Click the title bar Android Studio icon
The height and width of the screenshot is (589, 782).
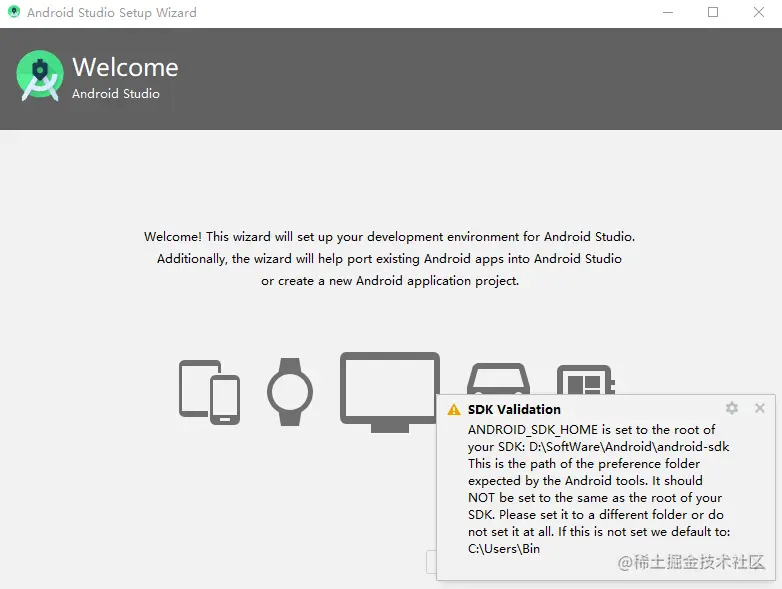coord(14,12)
